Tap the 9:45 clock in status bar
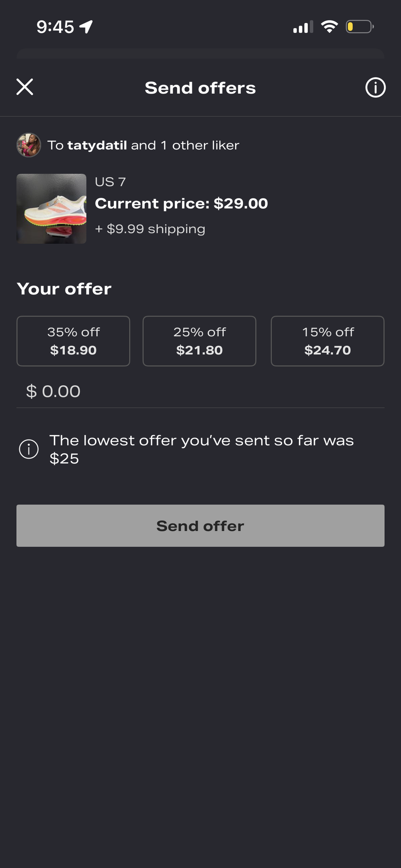 point(55,27)
